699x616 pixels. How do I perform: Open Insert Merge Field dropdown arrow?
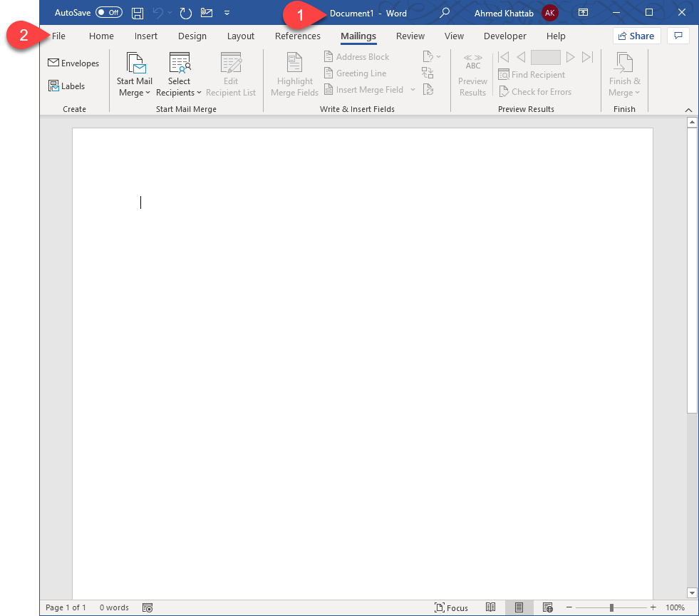point(413,90)
